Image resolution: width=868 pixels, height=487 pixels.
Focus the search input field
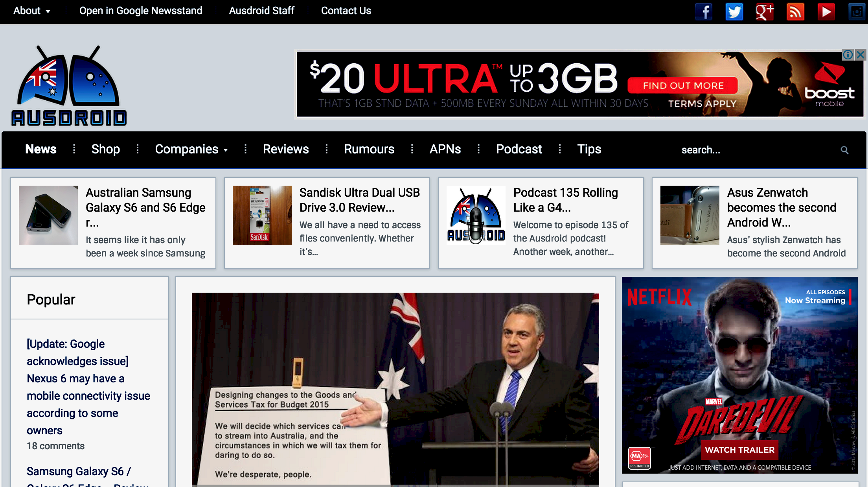click(x=757, y=150)
